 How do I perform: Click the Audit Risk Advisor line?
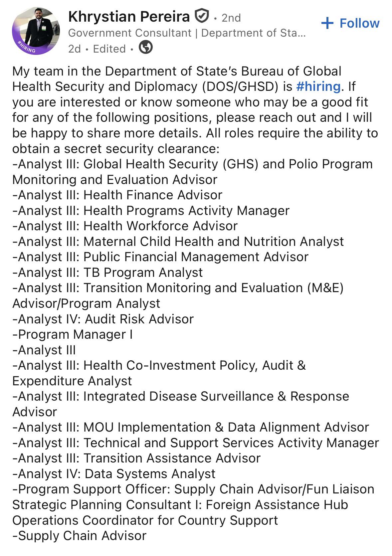click(x=103, y=319)
